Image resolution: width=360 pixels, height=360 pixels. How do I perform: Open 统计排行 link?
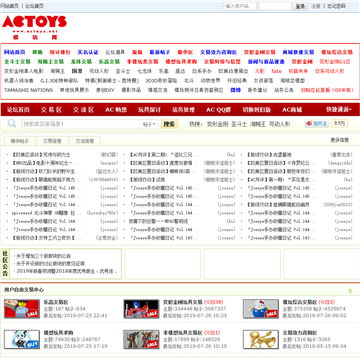[x=60, y=52]
